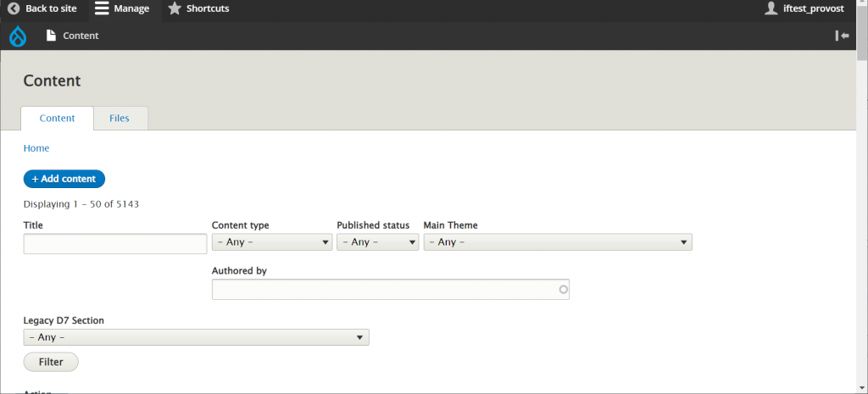
Task: Switch to the Files tab
Action: tap(120, 119)
